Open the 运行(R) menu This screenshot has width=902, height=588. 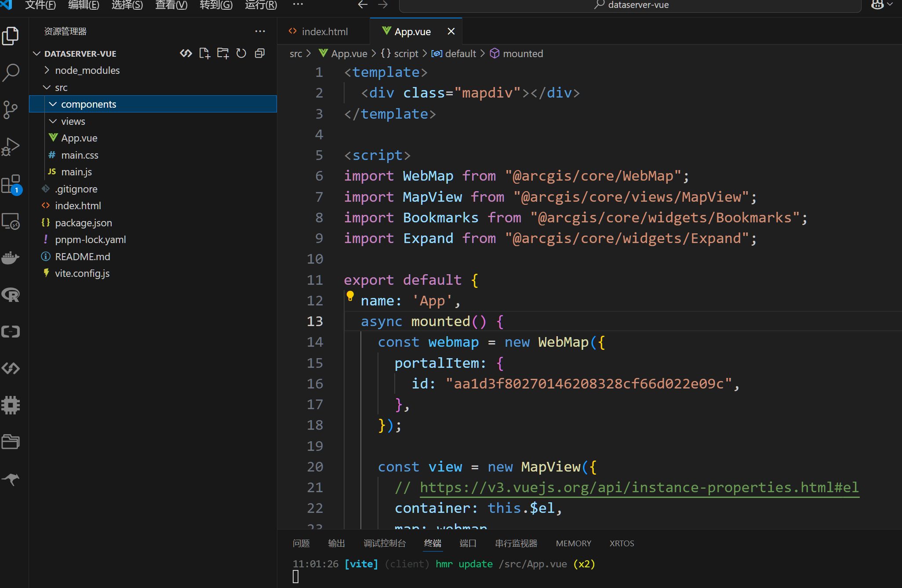coord(261,5)
